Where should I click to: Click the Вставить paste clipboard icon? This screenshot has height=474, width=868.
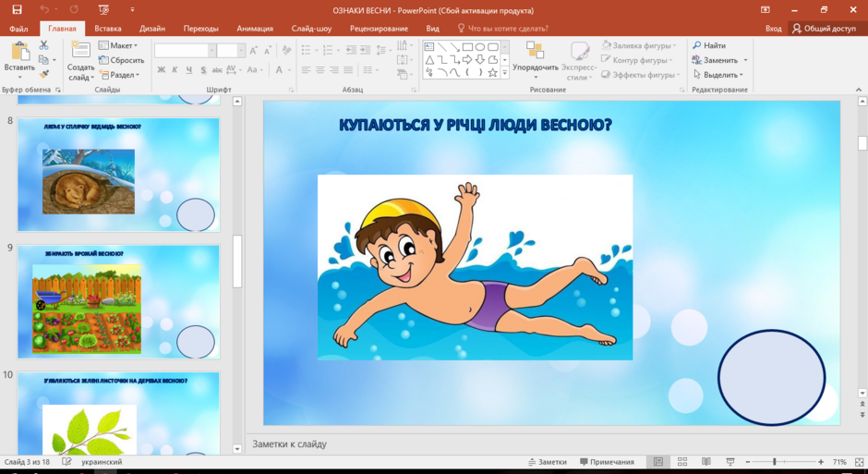tap(20, 51)
